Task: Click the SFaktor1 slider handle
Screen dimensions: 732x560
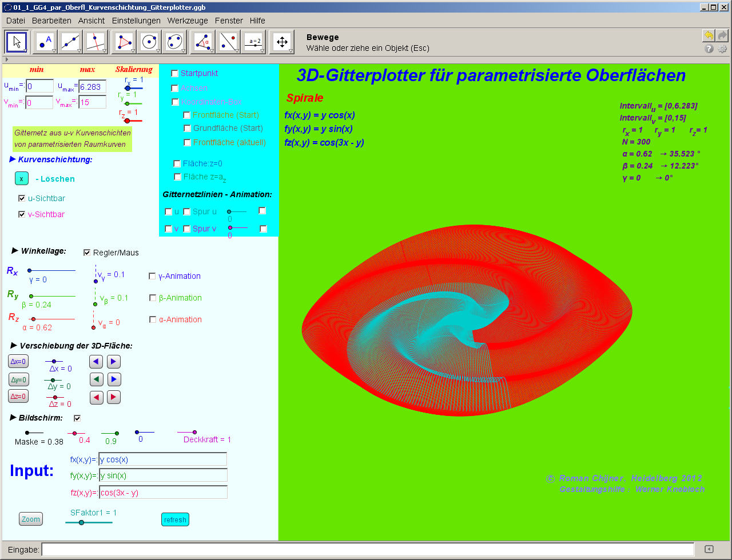Action: (81, 522)
